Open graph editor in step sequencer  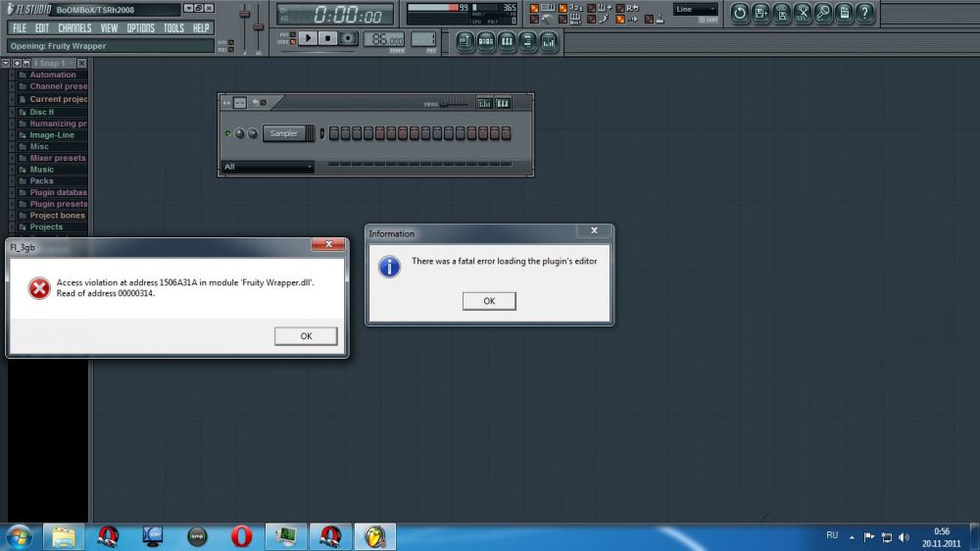click(x=484, y=103)
